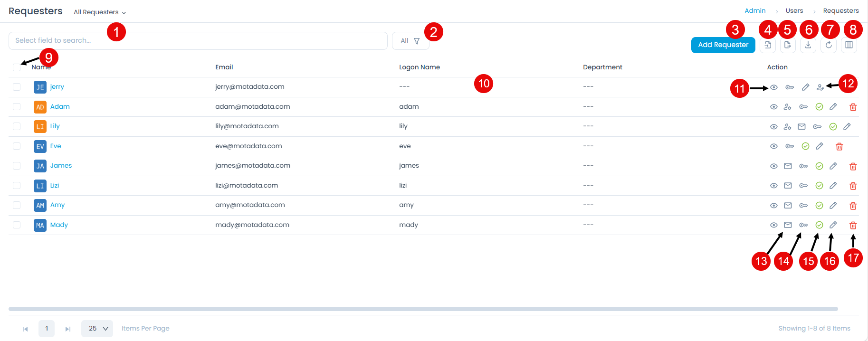Click James's green check status icon
This screenshot has width=868, height=341.
point(820,166)
